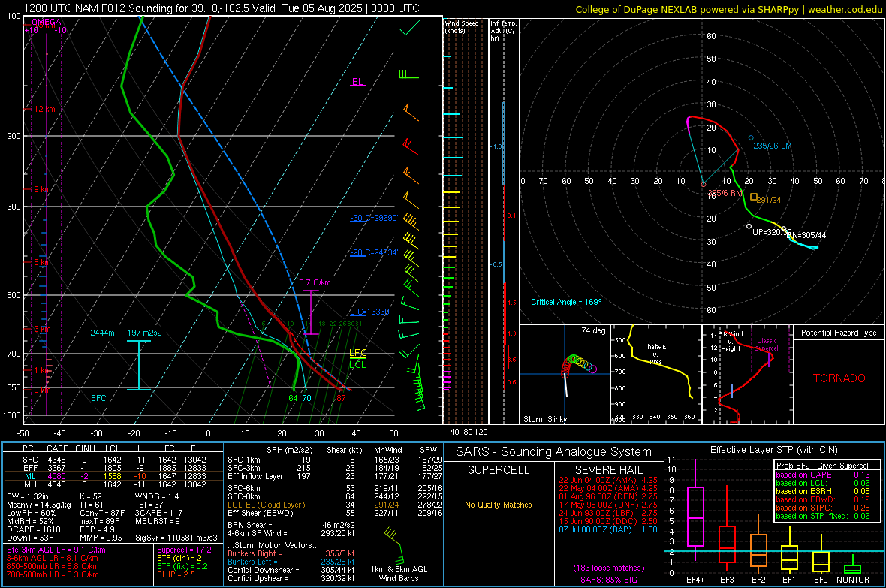886x588 pixels.
Task: Click the Bunkers Right = 355/6 kt line
Action: (291, 553)
